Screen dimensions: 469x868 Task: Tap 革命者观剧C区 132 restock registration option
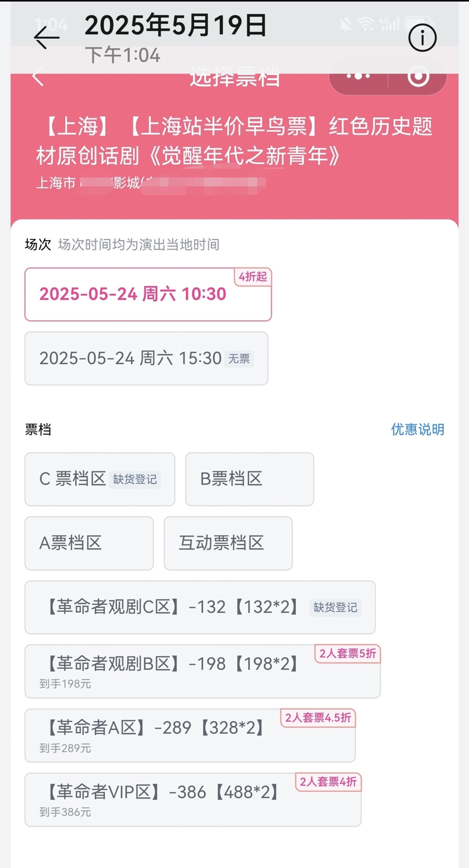pyautogui.click(x=200, y=607)
